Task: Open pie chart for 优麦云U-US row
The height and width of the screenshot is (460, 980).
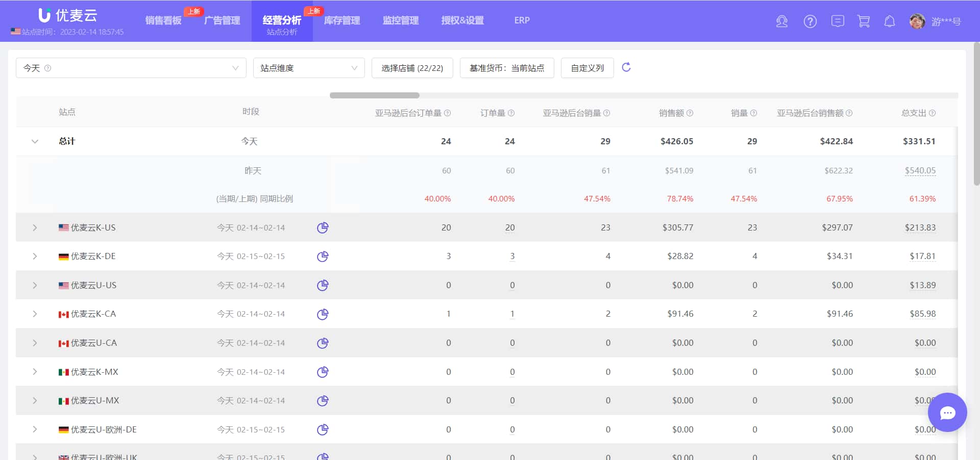Action: tap(323, 285)
